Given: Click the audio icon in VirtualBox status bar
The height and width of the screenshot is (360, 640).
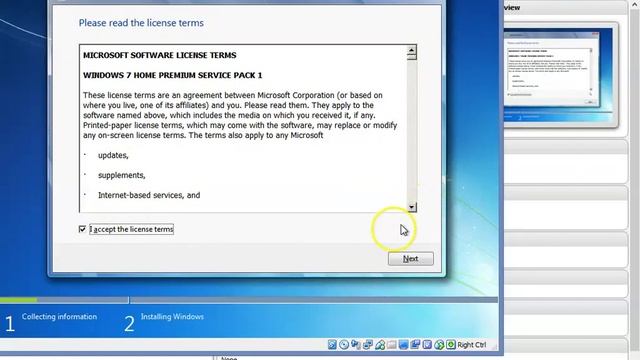Looking at the screenshot, I should [x=356, y=345].
